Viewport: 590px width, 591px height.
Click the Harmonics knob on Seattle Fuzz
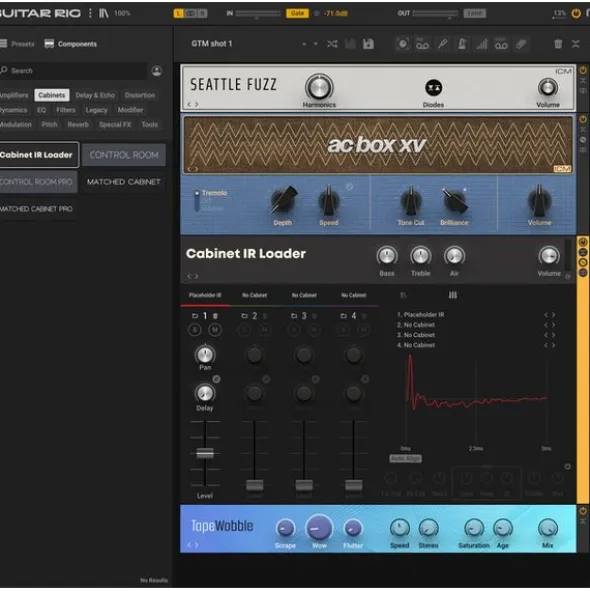(319, 87)
